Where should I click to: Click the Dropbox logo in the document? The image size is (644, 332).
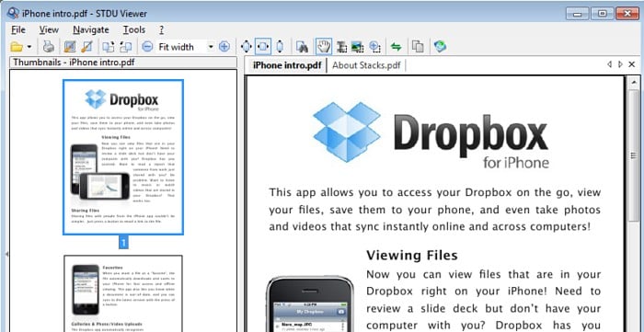[431, 136]
